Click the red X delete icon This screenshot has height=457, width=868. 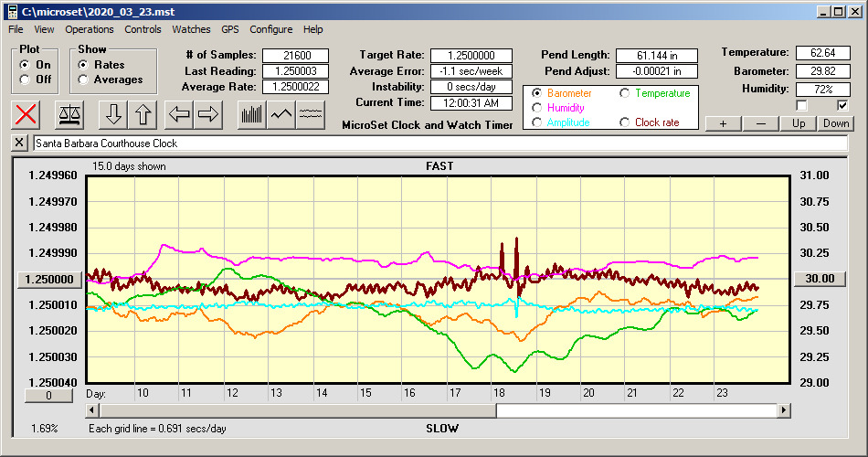pos(26,114)
